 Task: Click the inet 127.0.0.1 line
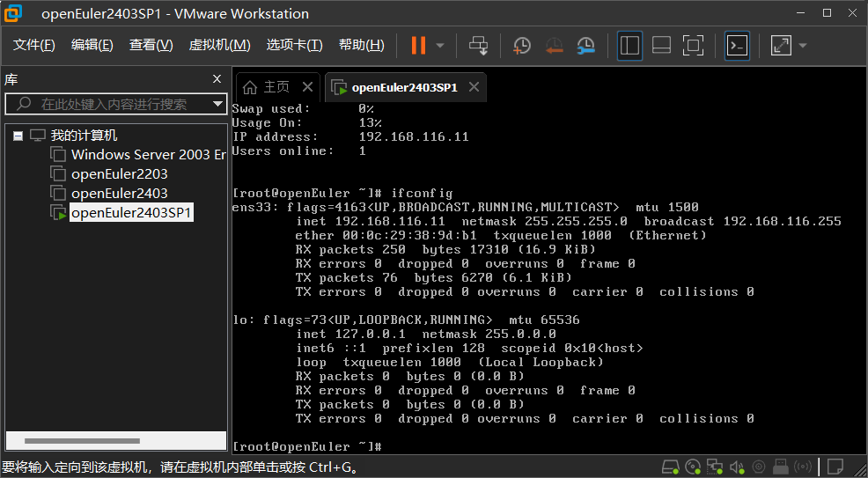[x=426, y=335]
